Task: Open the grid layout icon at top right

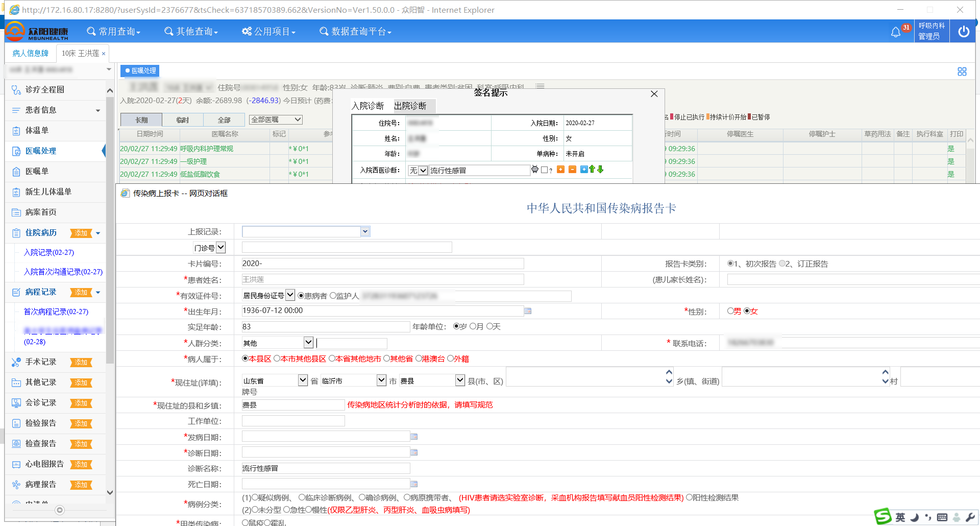Action: coord(962,71)
